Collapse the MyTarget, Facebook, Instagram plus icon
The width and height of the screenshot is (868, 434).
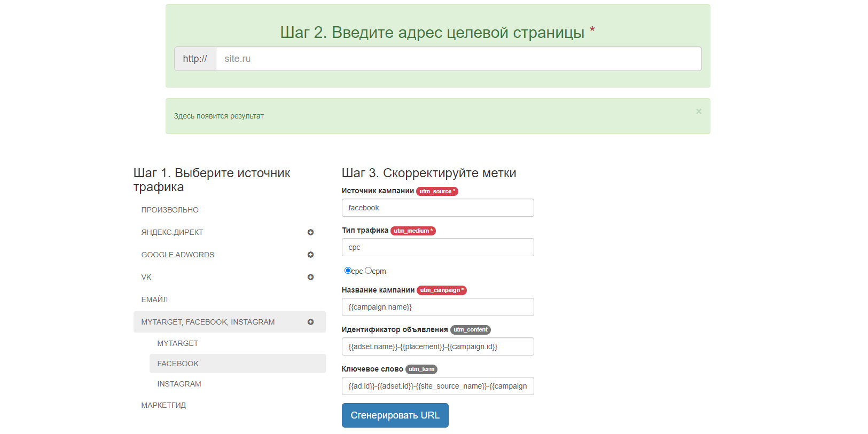point(310,322)
